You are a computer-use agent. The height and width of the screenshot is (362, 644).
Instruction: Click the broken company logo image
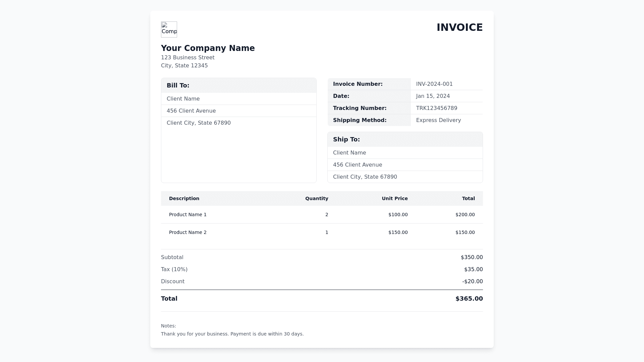click(169, 29)
